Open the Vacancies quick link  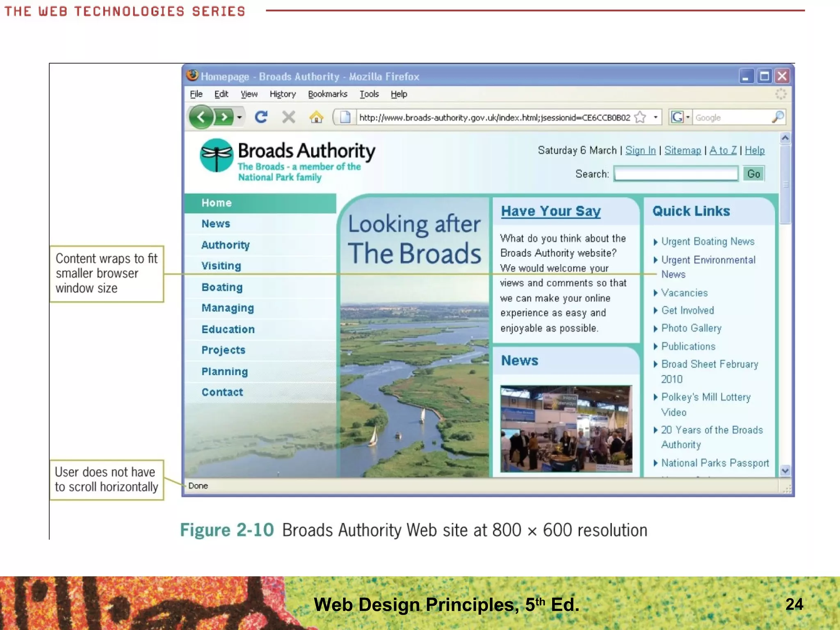coord(684,293)
